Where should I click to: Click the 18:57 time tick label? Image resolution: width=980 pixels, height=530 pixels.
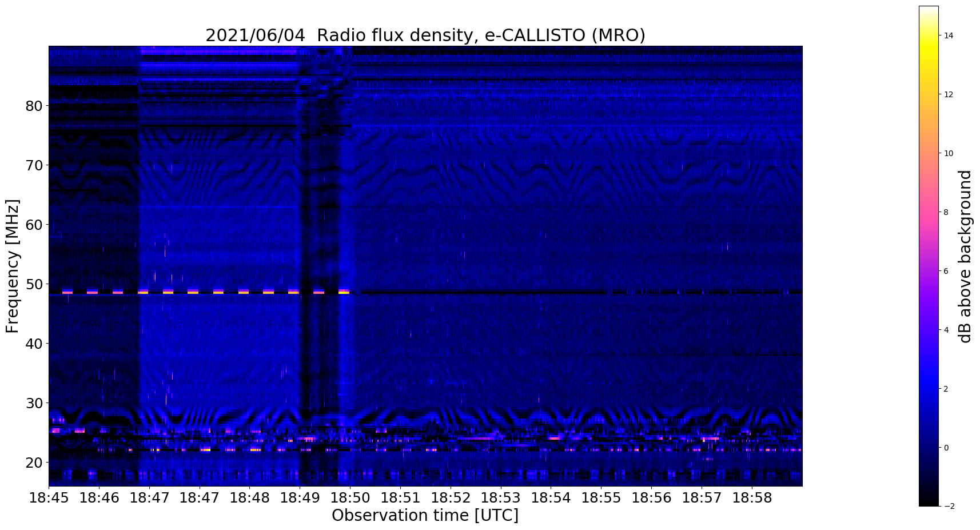pos(702,498)
